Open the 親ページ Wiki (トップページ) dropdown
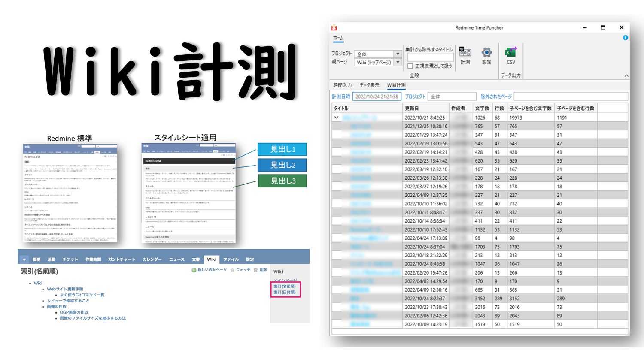 coord(379,62)
